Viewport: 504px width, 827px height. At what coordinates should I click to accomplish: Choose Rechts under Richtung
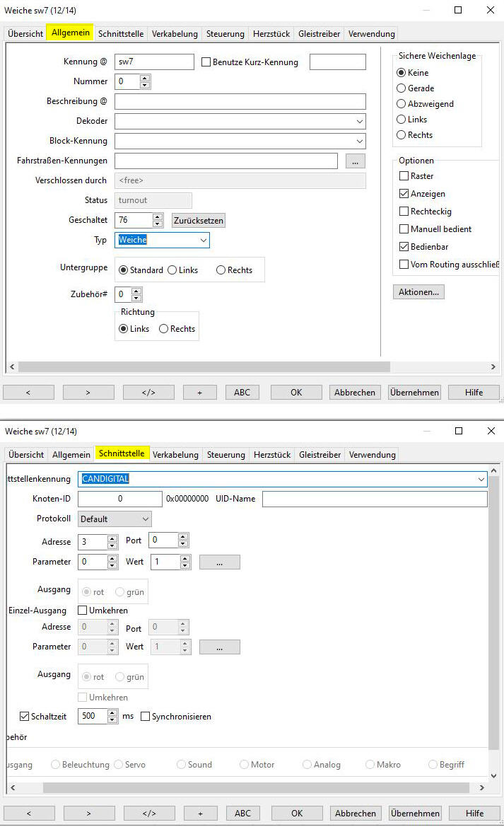pyautogui.click(x=164, y=329)
